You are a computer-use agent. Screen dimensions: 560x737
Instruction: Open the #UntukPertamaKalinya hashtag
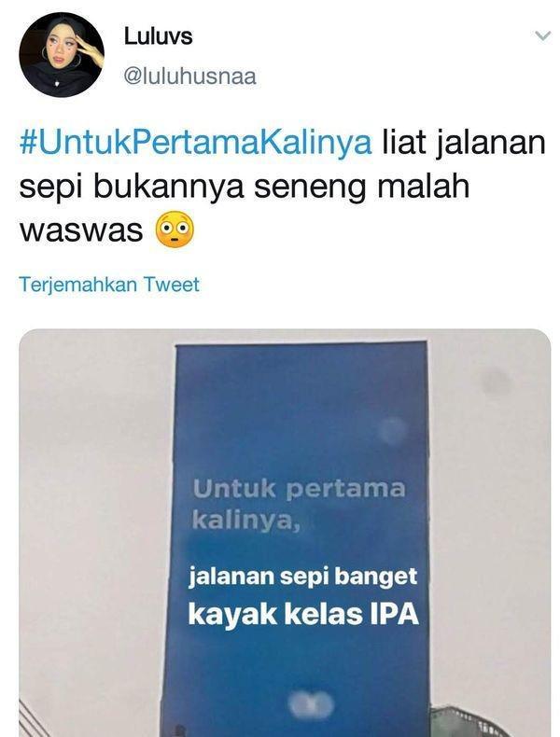195,144
